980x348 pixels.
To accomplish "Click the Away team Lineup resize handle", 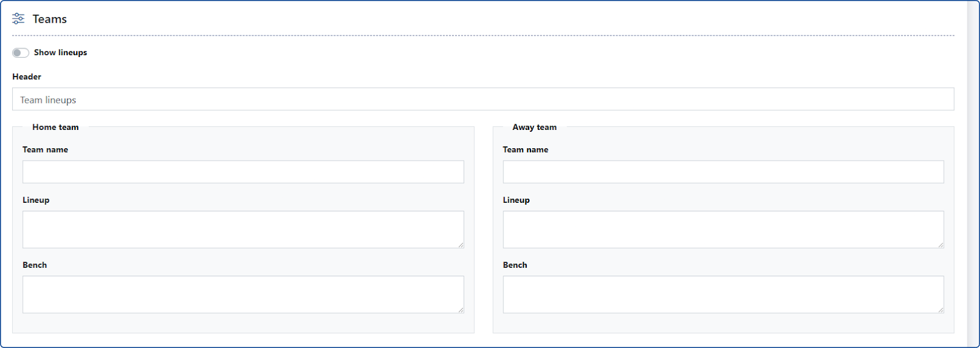I will pos(941,245).
